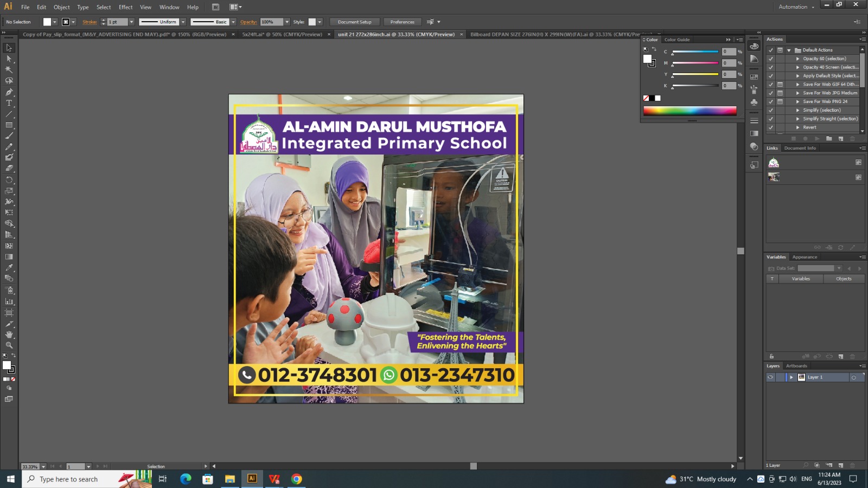868x488 pixels.
Task: Click the Windows Start button
Action: pyautogui.click(x=10, y=479)
